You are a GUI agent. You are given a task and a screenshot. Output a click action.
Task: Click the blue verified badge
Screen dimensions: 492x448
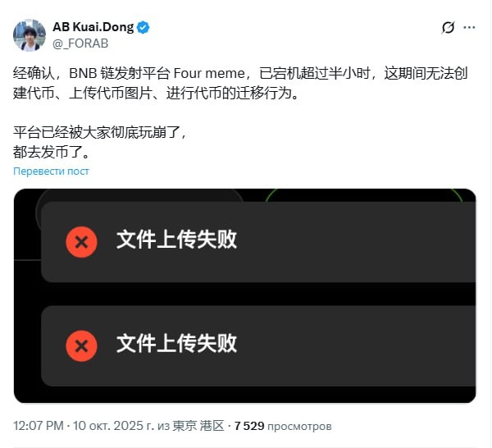(x=143, y=27)
